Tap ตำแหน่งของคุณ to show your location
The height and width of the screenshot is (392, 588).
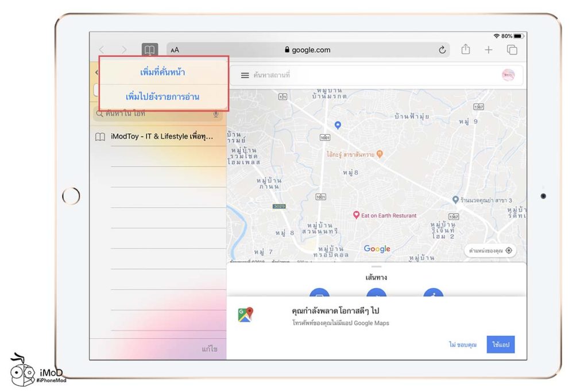tap(490, 250)
